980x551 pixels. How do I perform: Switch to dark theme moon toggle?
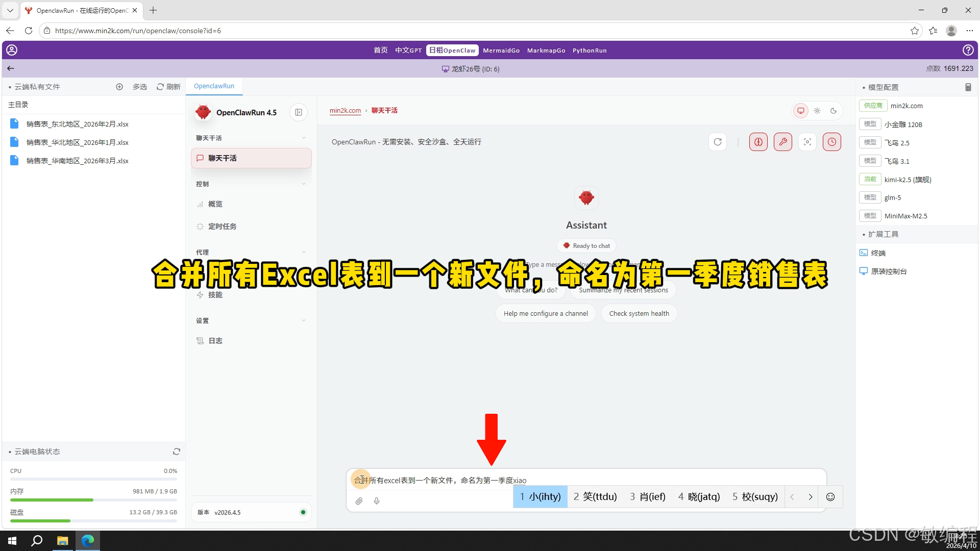pos(834,111)
